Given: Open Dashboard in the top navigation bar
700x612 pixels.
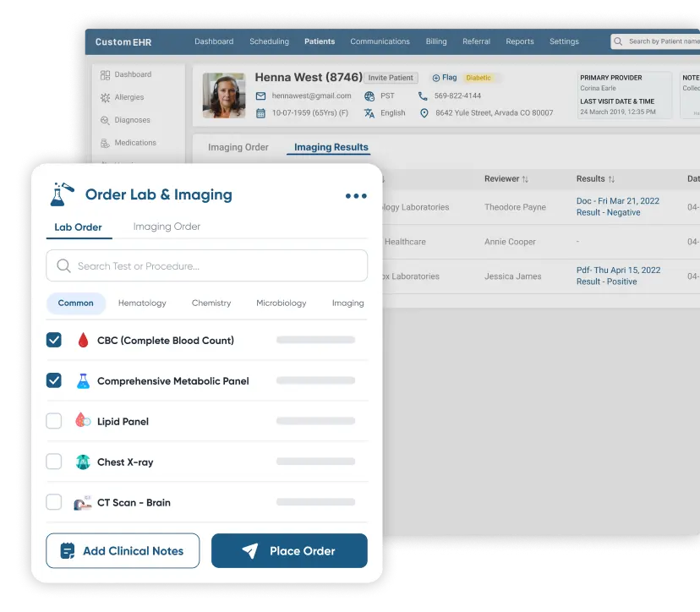Looking at the screenshot, I should click(214, 41).
